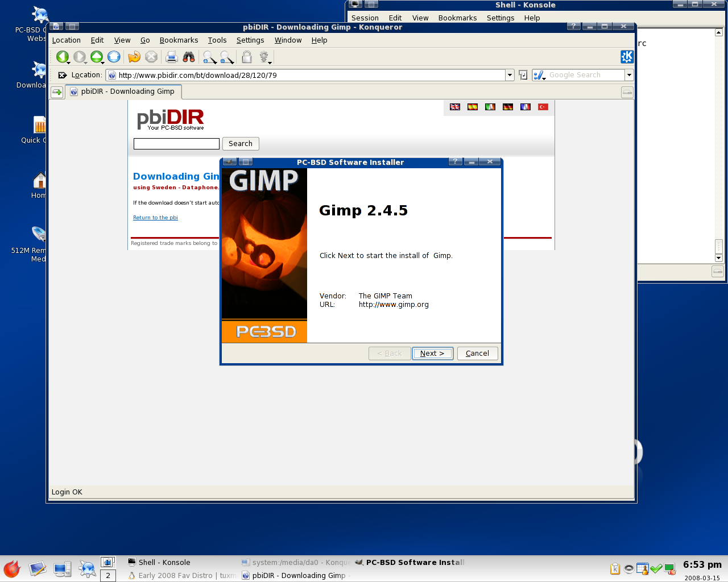This screenshot has height=582, width=728.
Task: Expand the Location URL history dropdown
Action: tap(510, 75)
